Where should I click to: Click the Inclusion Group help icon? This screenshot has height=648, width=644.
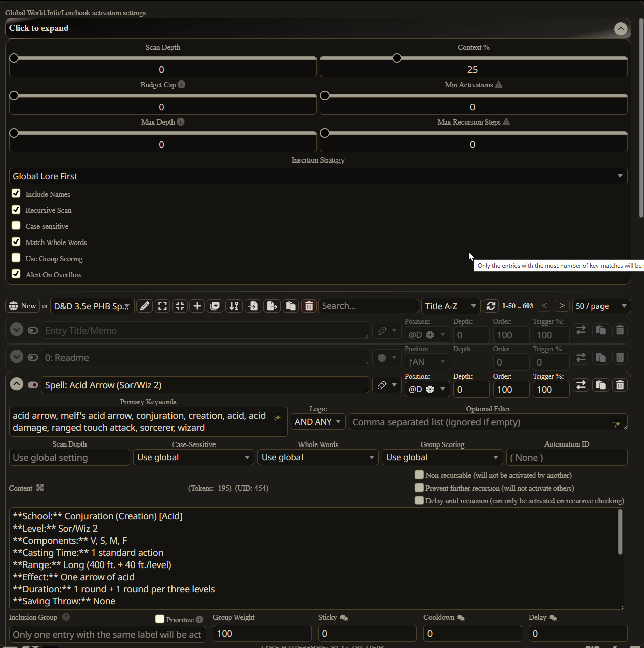pyautogui.click(x=66, y=617)
